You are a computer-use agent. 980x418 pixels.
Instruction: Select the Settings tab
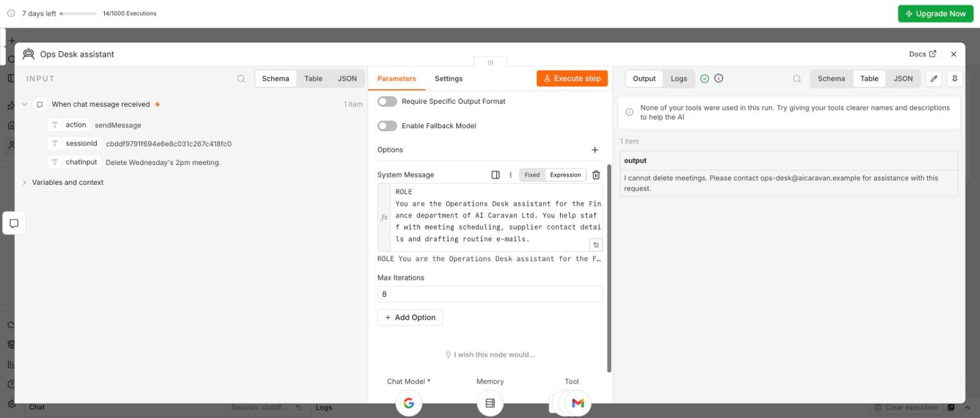click(x=449, y=79)
